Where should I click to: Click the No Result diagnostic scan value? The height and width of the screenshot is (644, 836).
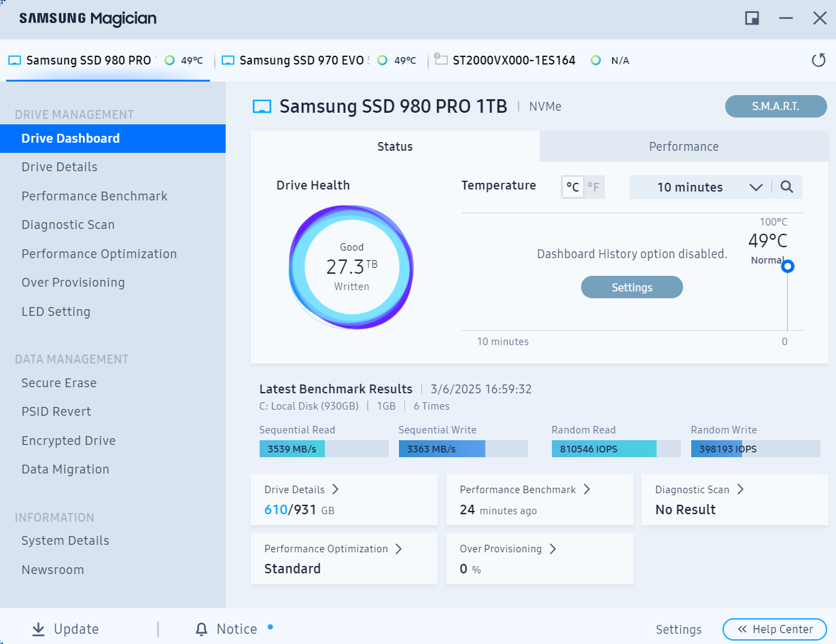click(x=685, y=509)
